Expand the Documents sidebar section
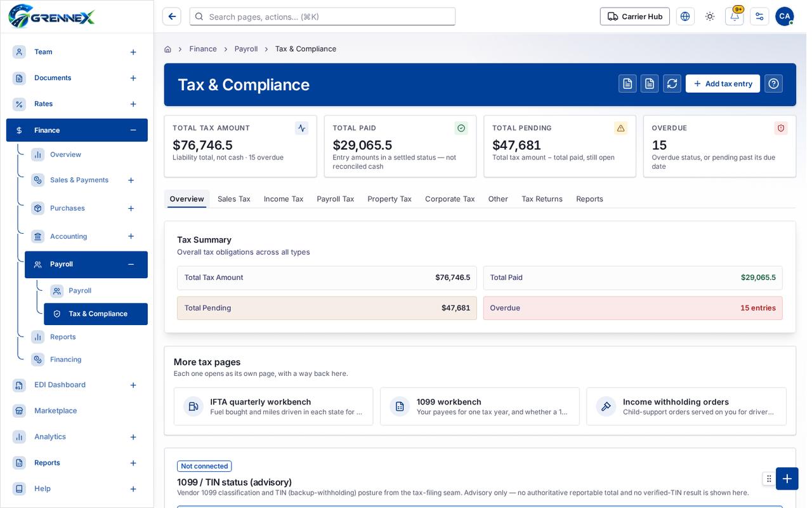The image size is (812, 508). 133,78
